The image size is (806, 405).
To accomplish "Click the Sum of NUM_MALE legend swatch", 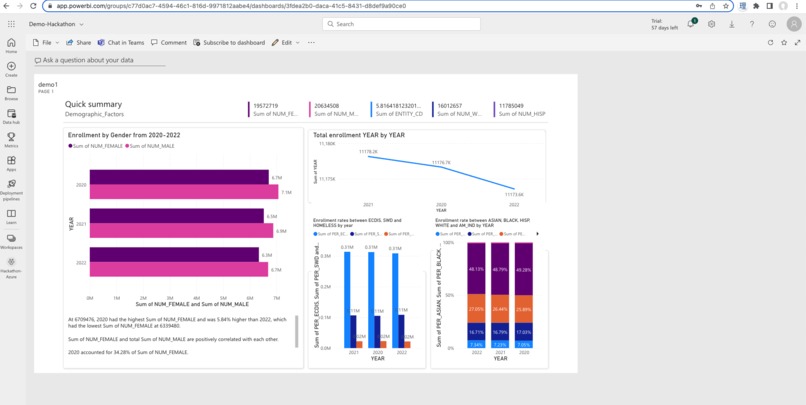I will coord(126,146).
